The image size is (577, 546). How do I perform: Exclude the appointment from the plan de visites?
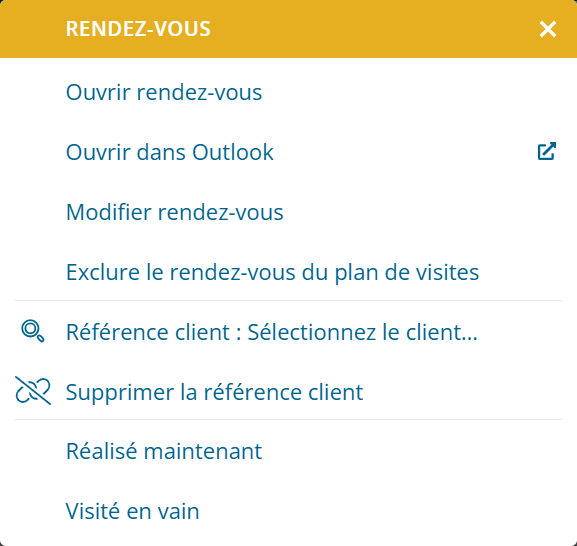[x=288, y=272]
